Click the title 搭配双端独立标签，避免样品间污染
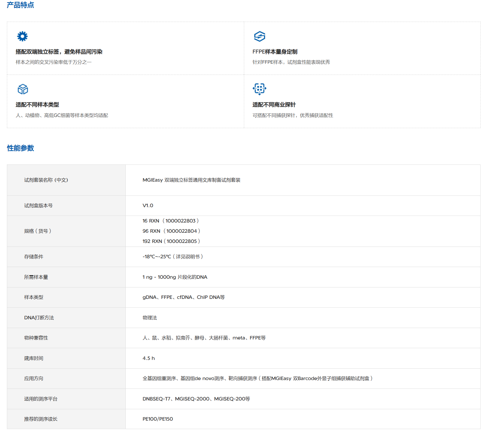The height and width of the screenshot is (448, 489). point(59,52)
